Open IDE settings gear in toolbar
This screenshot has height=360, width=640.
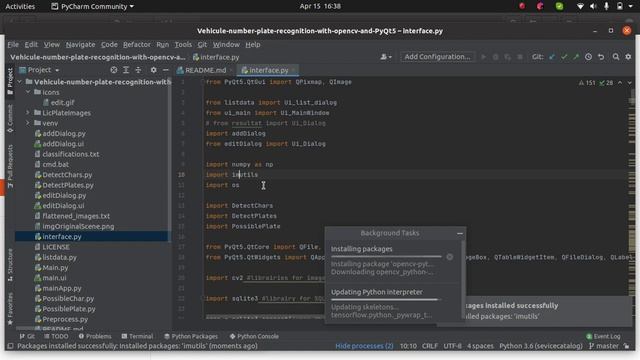pos(628,57)
